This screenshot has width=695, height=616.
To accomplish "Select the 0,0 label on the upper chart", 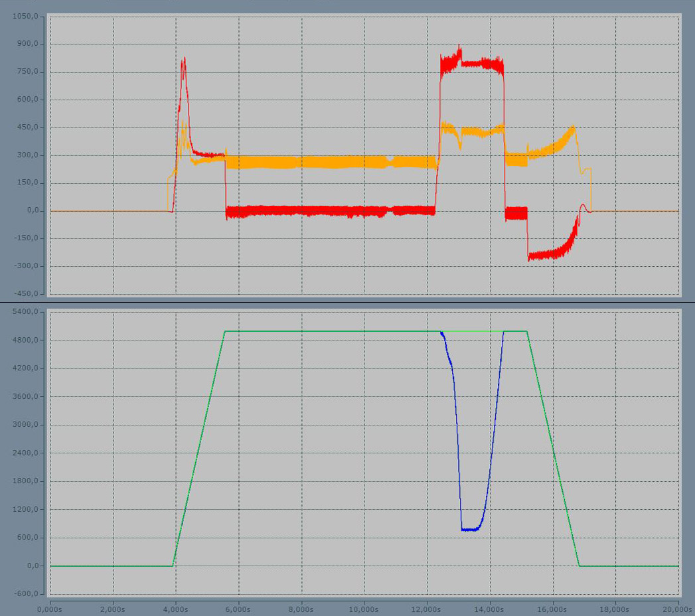I will coord(33,210).
